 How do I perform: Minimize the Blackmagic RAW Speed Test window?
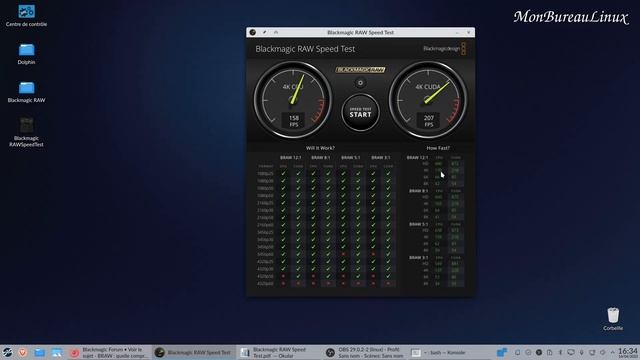point(457,32)
